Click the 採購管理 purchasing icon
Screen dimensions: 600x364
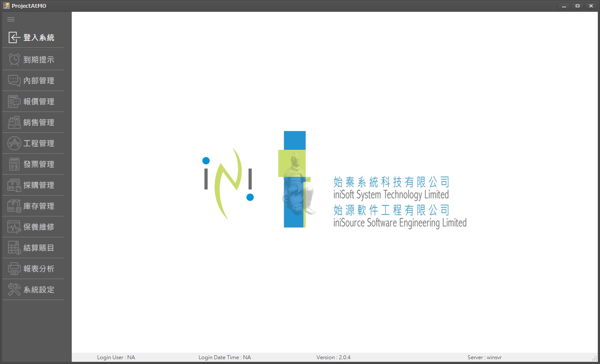[14, 185]
